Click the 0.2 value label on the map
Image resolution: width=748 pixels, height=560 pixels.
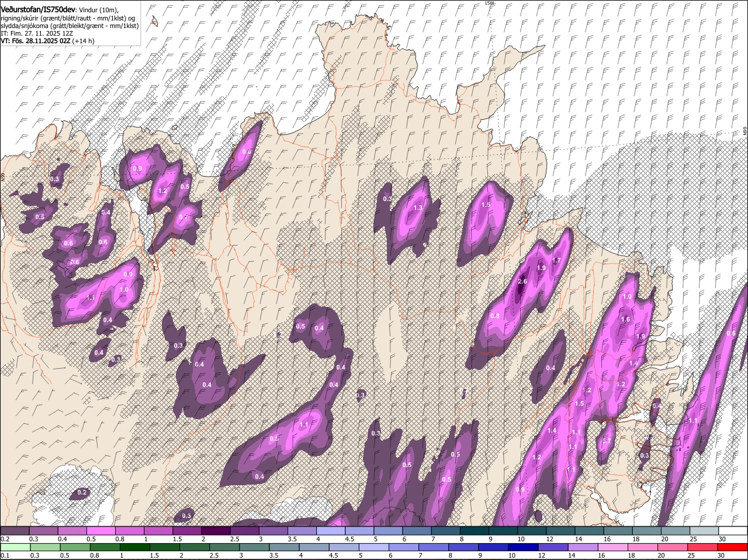click(x=82, y=493)
